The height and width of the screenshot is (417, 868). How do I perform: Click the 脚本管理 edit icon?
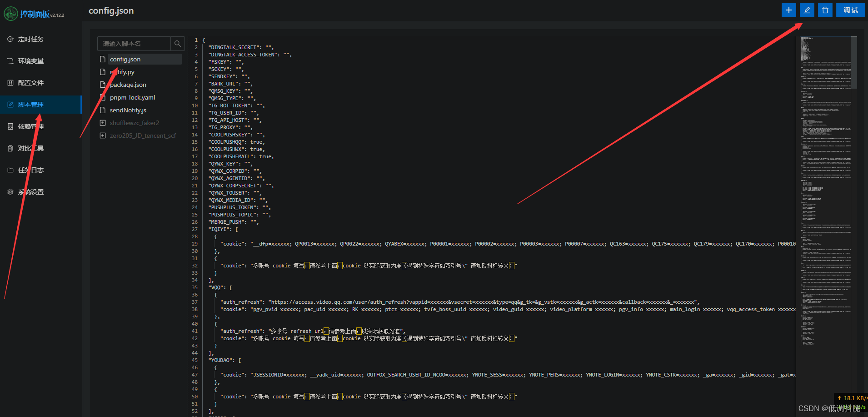pos(10,105)
